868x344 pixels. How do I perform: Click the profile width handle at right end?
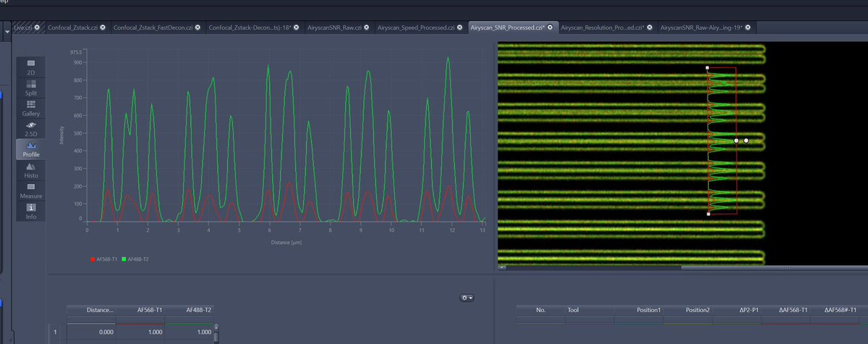pos(746,140)
